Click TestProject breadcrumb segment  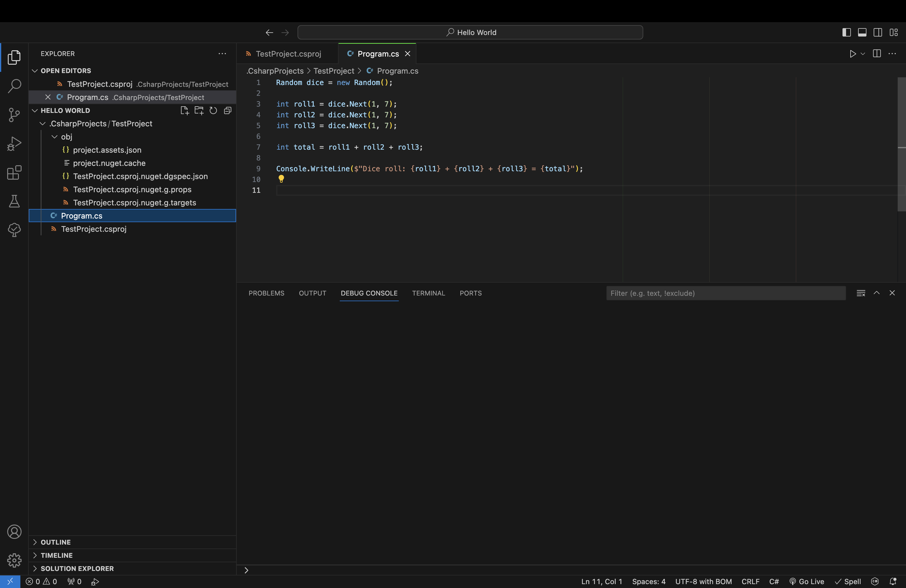tap(333, 71)
